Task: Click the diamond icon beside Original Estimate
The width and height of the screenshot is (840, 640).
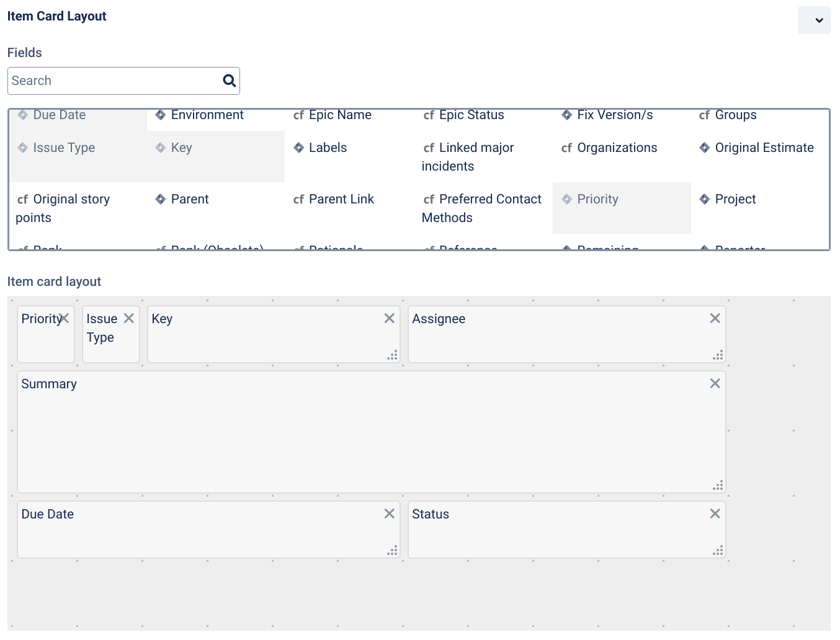Action: coord(704,148)
